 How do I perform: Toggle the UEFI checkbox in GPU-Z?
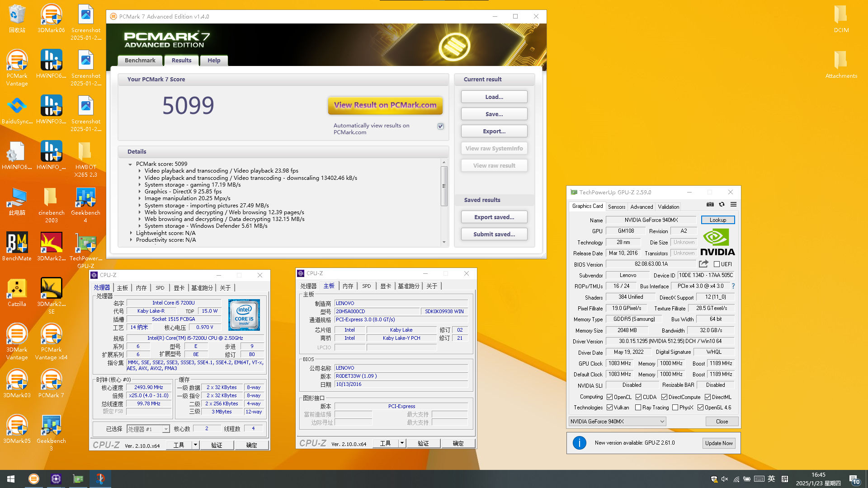click(717, 264)
